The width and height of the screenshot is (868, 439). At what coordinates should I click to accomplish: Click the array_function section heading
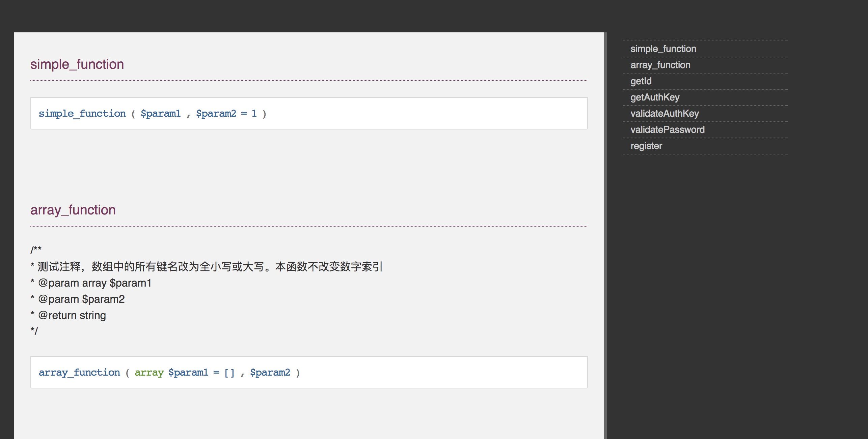tap(73, 210)
